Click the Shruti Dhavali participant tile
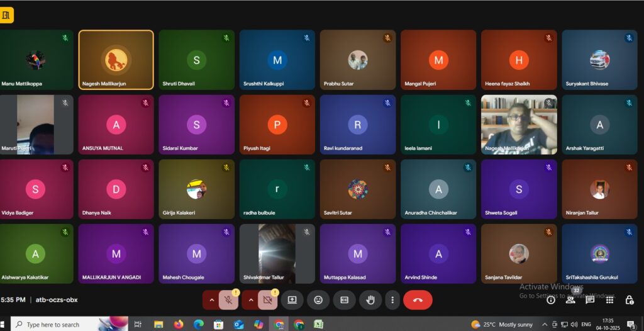644x331 pixels. [196, 60]
